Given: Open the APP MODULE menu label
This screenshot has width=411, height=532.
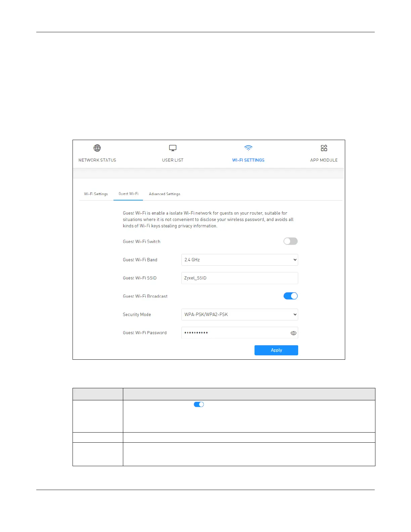Looking at the screenshot, I should point(324,160).
